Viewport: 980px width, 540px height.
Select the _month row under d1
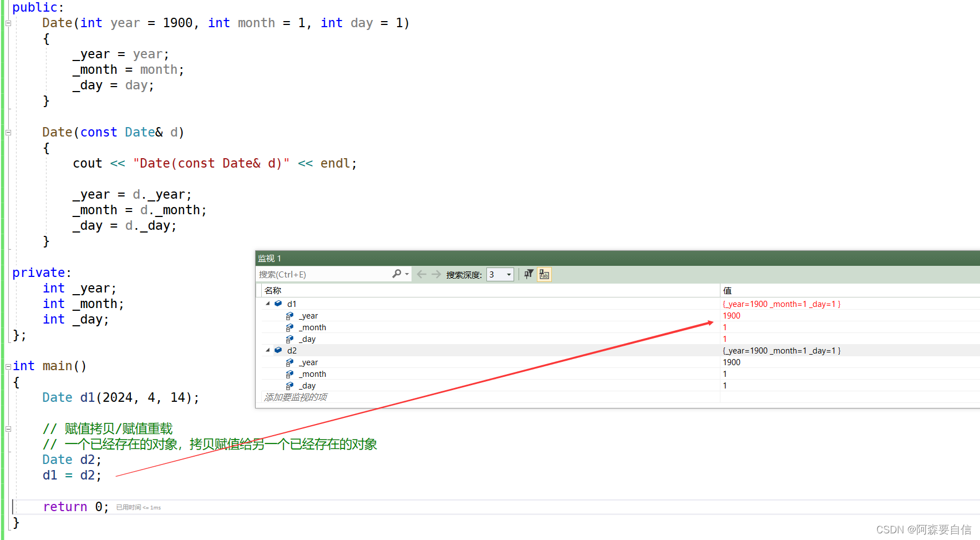click(491, 327)
